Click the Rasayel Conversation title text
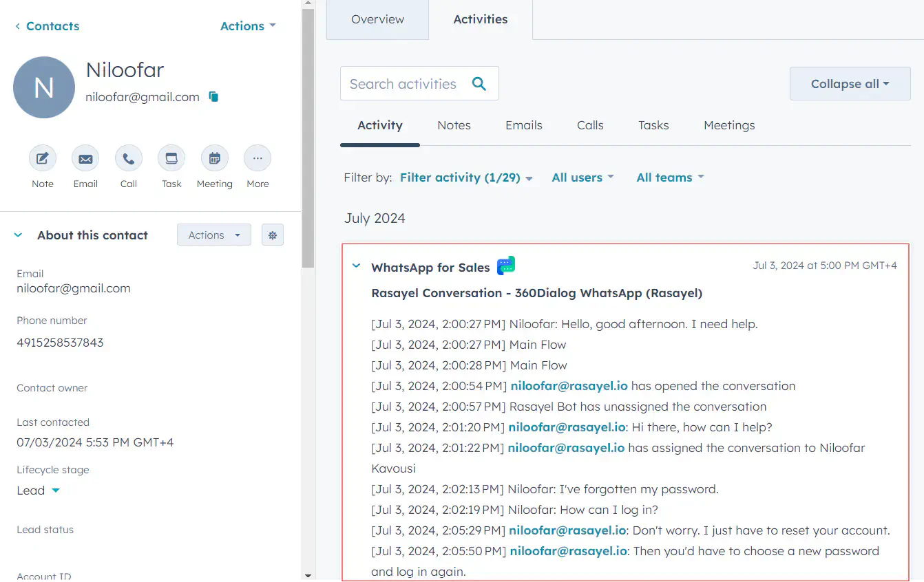Image resolution: width=924 pixels, height=582 pixels. click(537, 293)
